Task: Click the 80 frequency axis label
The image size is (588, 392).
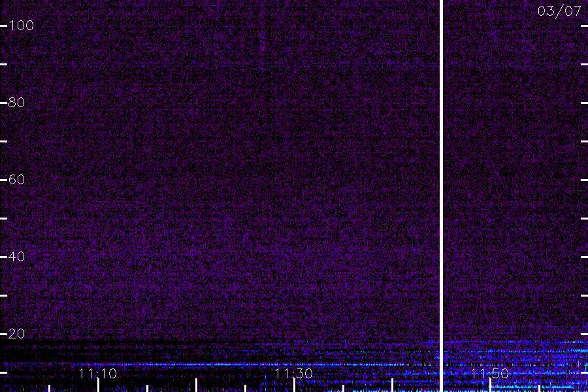Action: (x=16, y=103)
